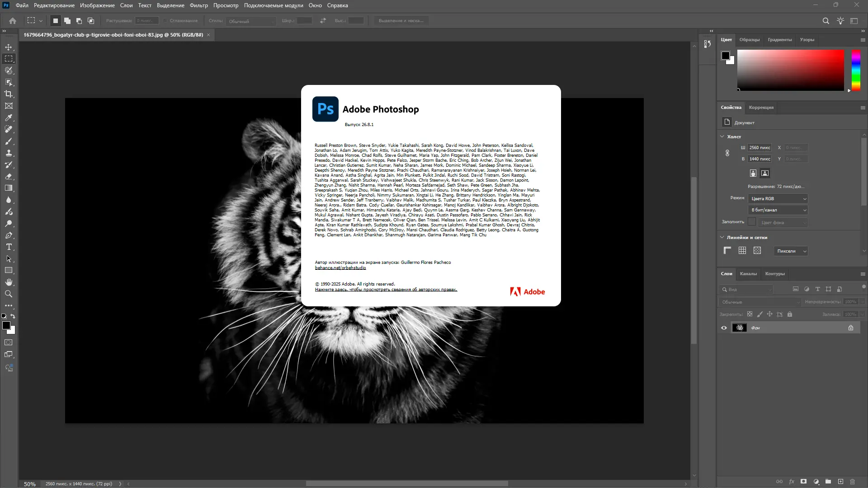
Task: Open the 8 бит/канал dropdown
Action: [x=778, y=210]
